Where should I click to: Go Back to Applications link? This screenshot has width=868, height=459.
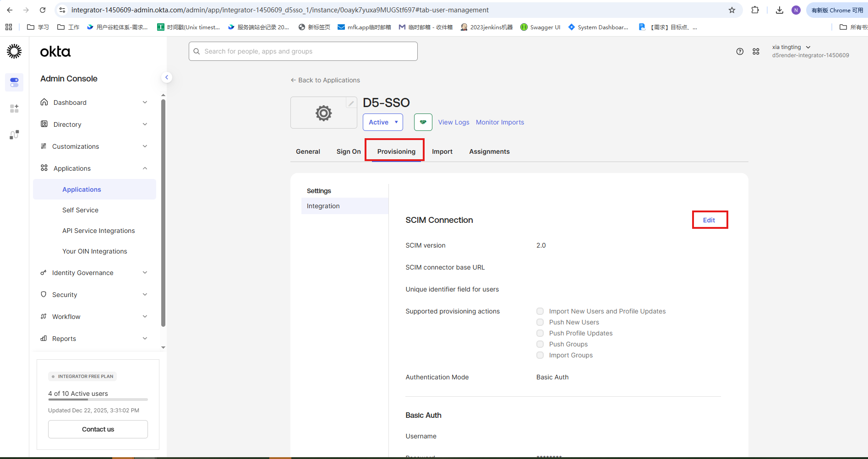pos(325,80)
